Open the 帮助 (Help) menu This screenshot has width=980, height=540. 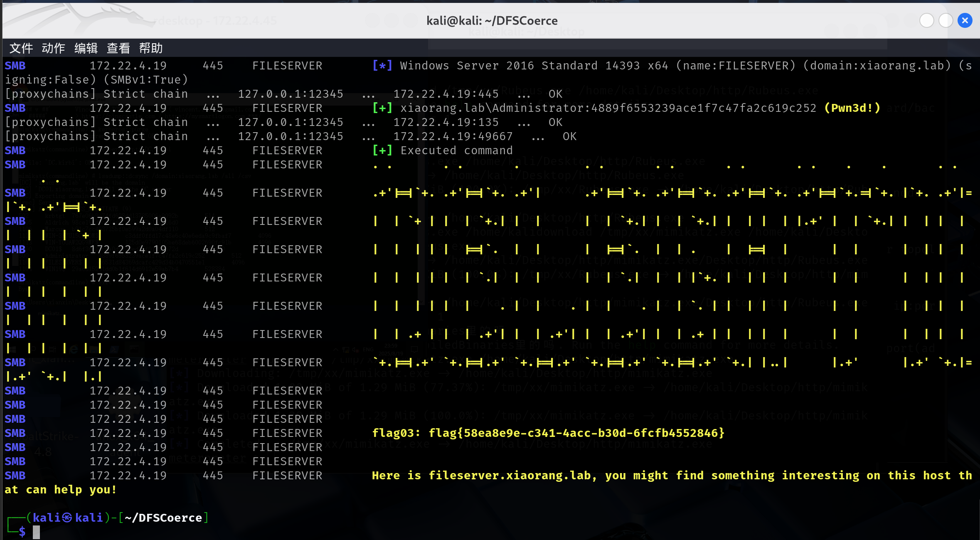click(x=150, y=48)
